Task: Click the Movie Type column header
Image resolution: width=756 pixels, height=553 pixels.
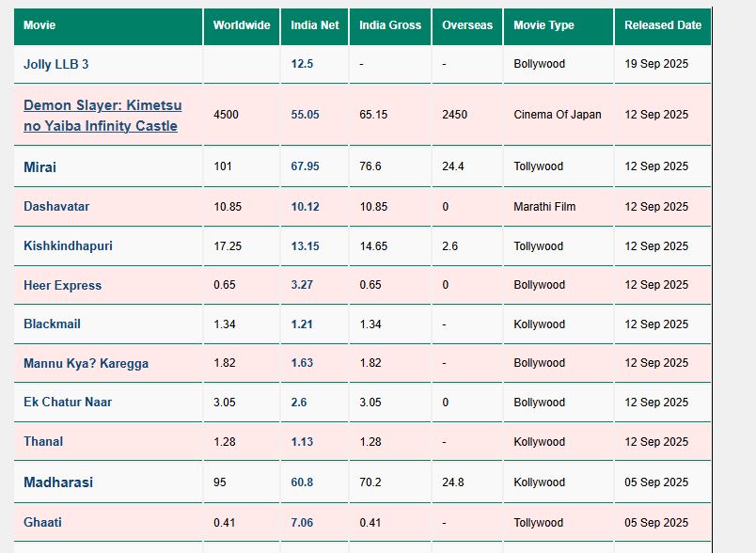Action: (559, 26)
